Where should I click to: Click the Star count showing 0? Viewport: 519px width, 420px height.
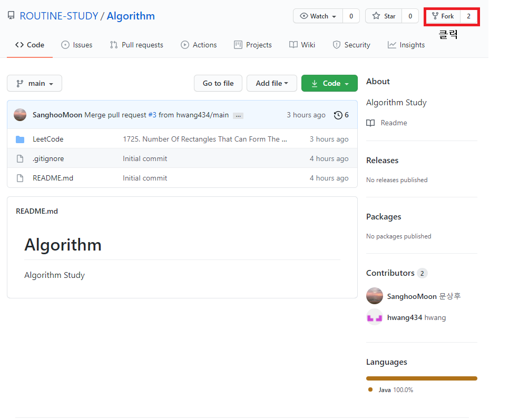(410, 16)
